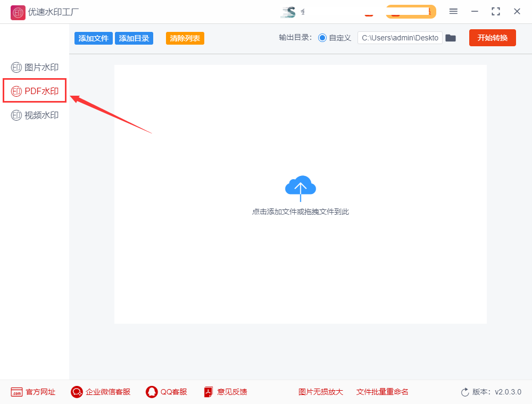Click the output directory path field
532x404 pixels.
pos(400,38)
